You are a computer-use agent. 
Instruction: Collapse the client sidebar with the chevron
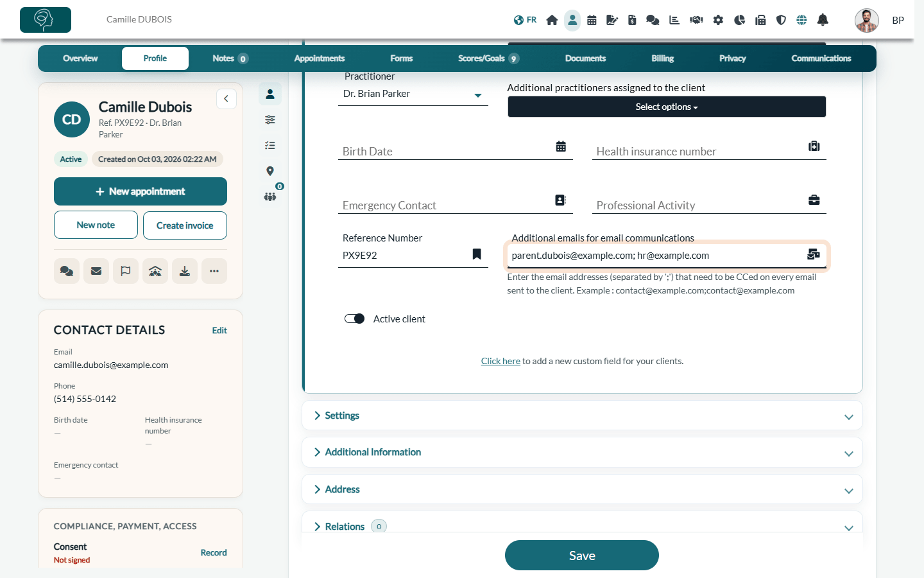(227, 99)
